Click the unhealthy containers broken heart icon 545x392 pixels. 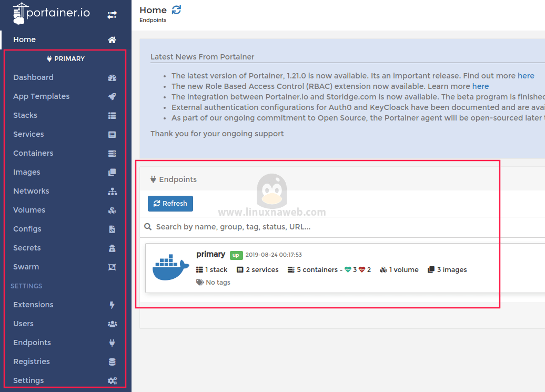362,270
